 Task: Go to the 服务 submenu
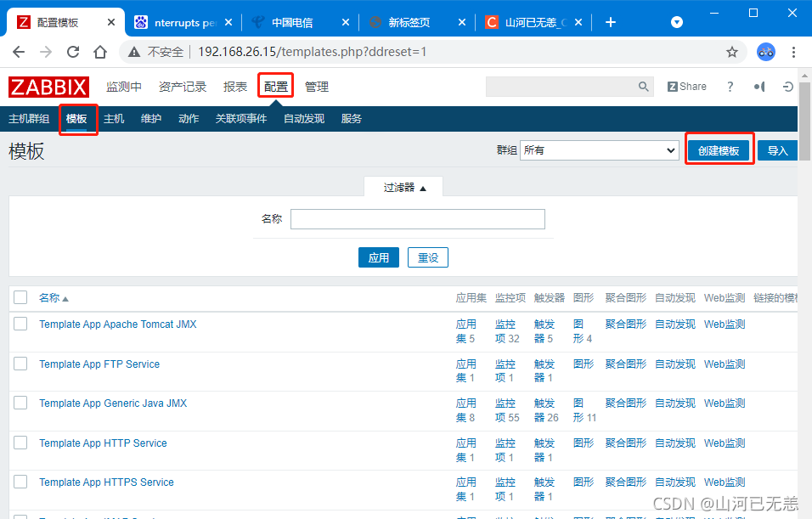coord(351,119)
